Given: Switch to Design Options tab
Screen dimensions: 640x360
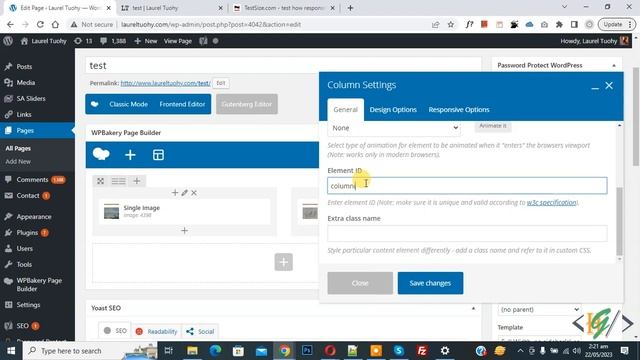Looking at the screenshot, I should tap(393, 109).
